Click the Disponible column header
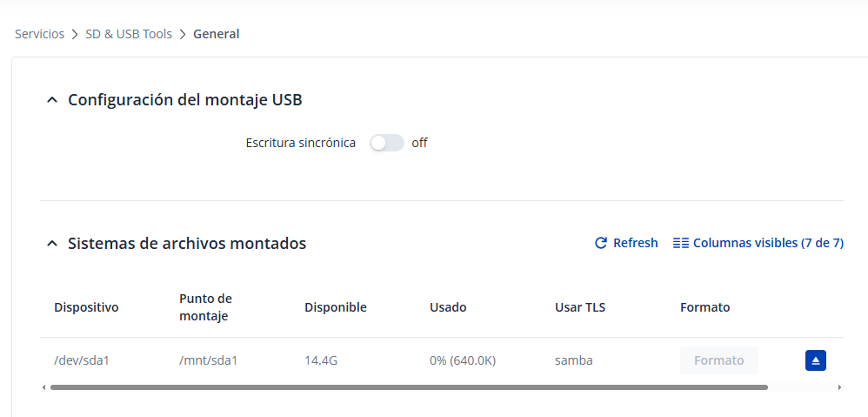 (x=335, y=307)
